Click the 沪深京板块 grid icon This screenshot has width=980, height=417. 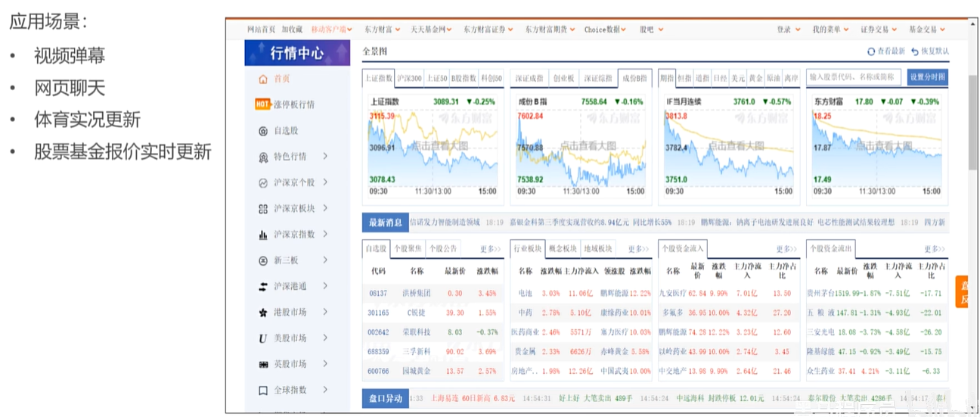[x=263, y=209]
